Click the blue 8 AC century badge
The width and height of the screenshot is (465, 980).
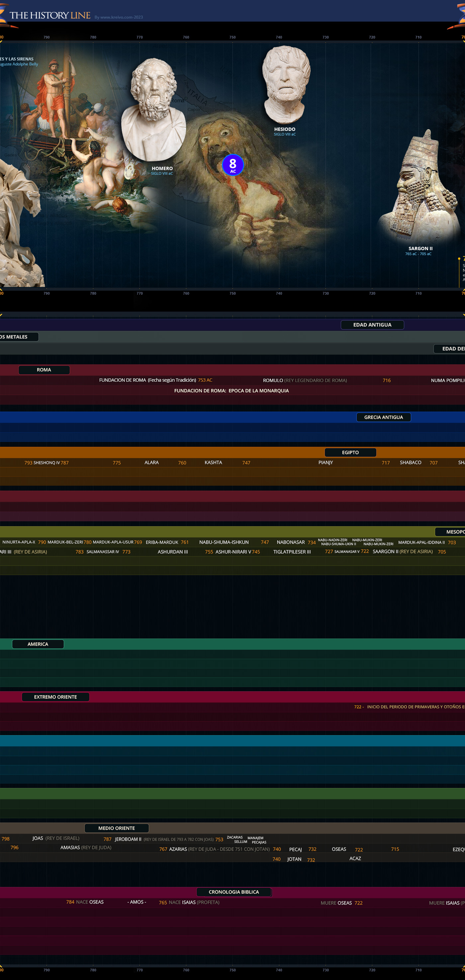233,165
